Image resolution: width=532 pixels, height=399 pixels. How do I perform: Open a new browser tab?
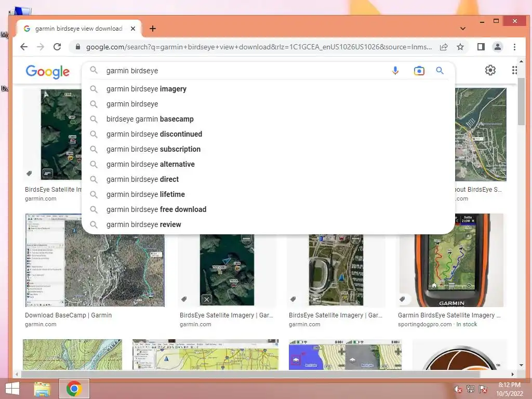(153, 29)
